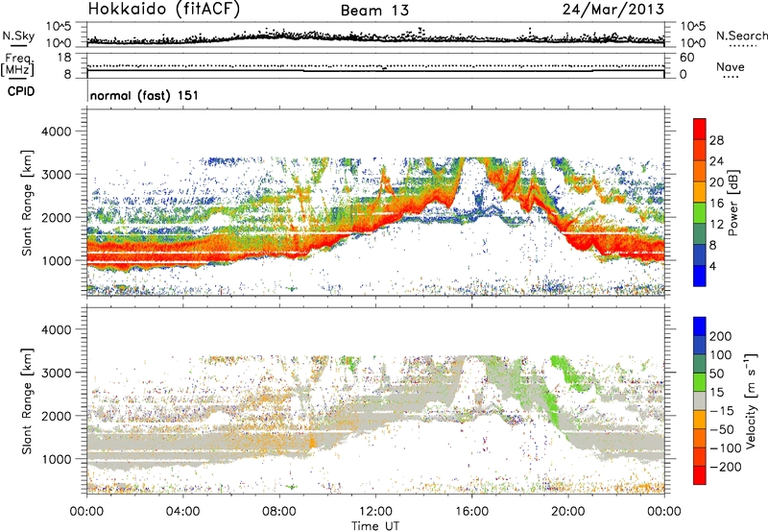Click the '08:00' time axis tick label
This screenshot has width=768, height=532.
coord(279,512)
